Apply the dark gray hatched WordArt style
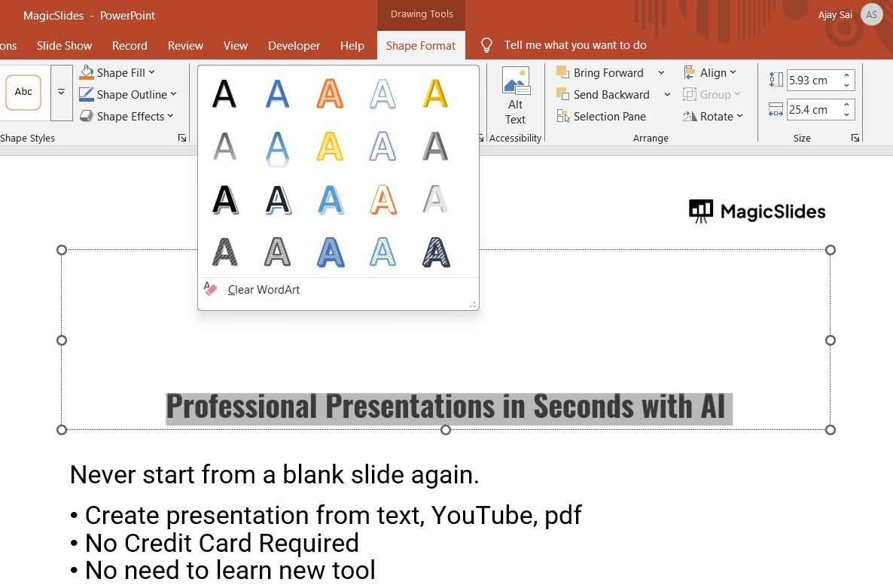The width and height of the screenshot is (893, 588). pyautogui.click(x=224, y=252)
